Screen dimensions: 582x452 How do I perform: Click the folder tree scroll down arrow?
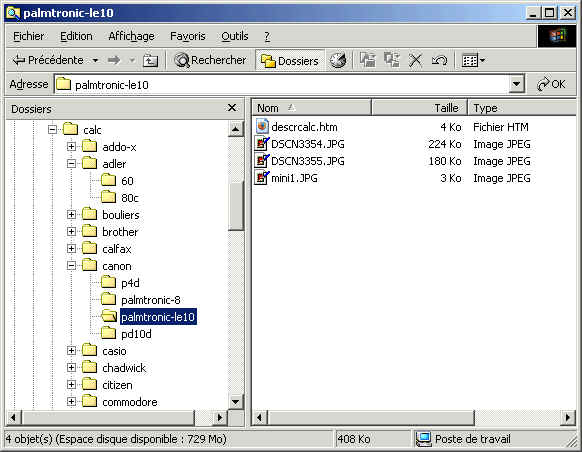tap(235, 402)
